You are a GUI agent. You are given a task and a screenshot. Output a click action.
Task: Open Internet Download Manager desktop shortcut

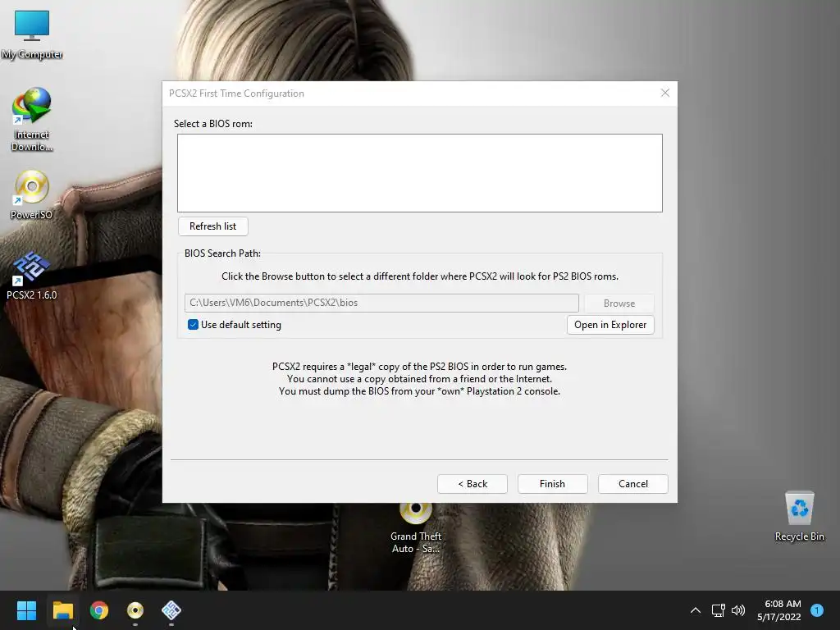coord(32,119)
